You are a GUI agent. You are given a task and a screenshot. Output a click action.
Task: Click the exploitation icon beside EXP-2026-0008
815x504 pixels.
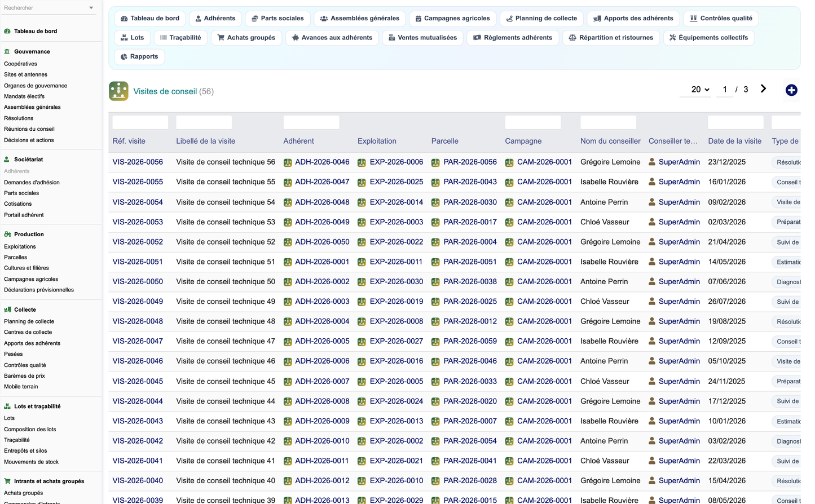[362, 322]
